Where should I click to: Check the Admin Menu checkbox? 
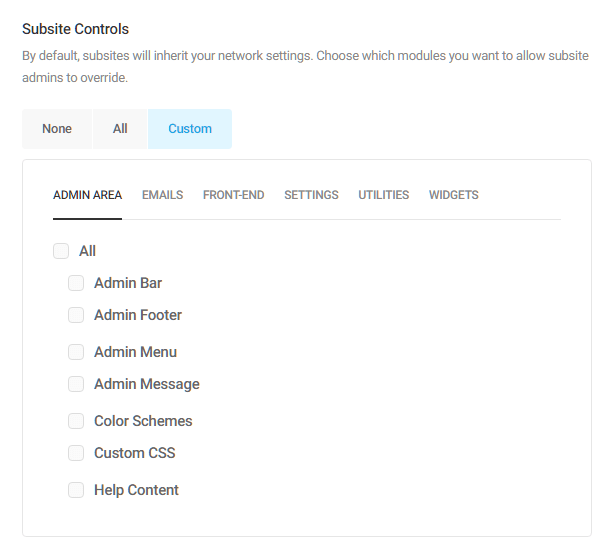click(x=76, y=352)
